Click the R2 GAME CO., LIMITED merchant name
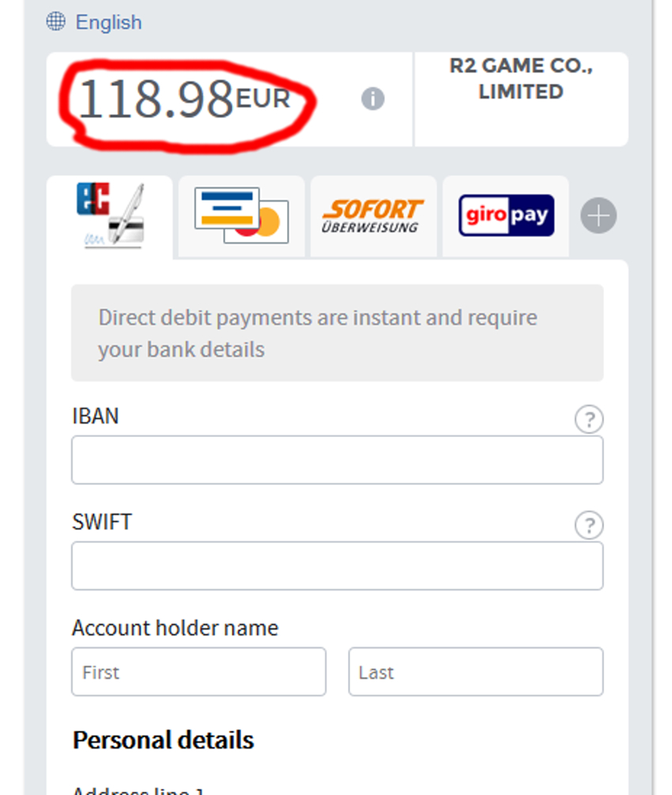The width and height of the screenshot is (672, 795). click(x=521, y=79)
